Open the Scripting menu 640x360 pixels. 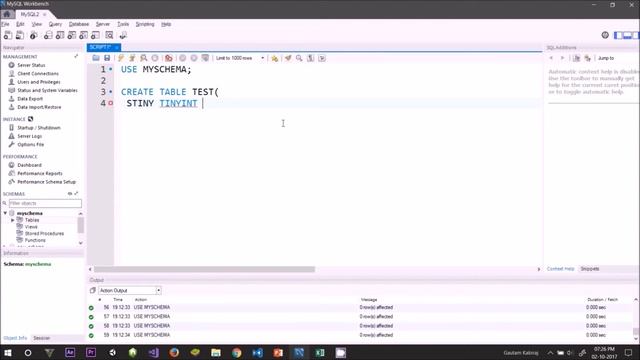[145, 24]
